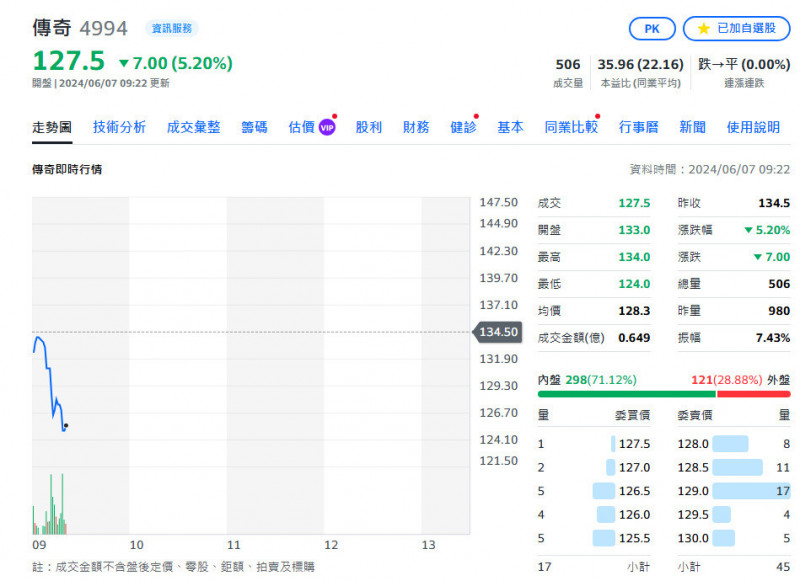The image size is (800, 581).
Task: Click the 昨量 value 980
Action: [779, 311]
